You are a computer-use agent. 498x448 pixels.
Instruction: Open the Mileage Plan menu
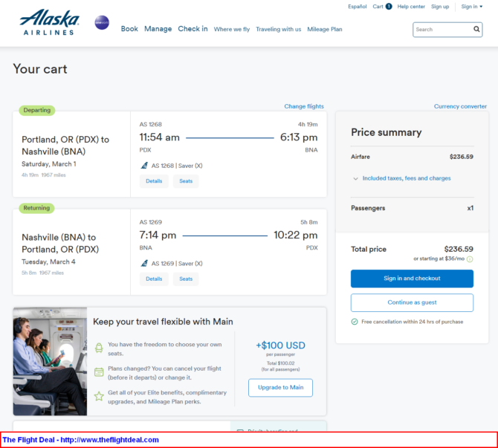pos(325,29)
